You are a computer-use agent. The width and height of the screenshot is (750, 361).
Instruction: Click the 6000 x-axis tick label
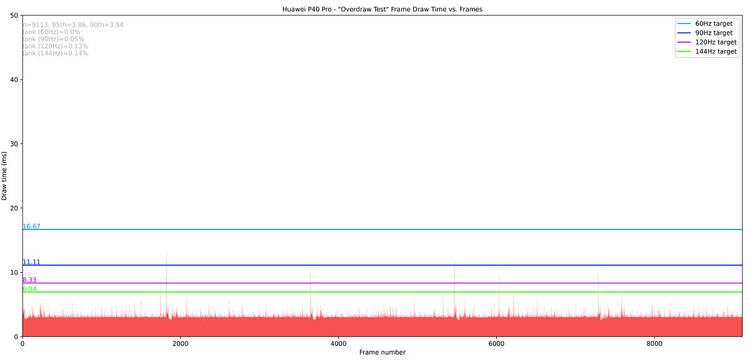[496, 343]
